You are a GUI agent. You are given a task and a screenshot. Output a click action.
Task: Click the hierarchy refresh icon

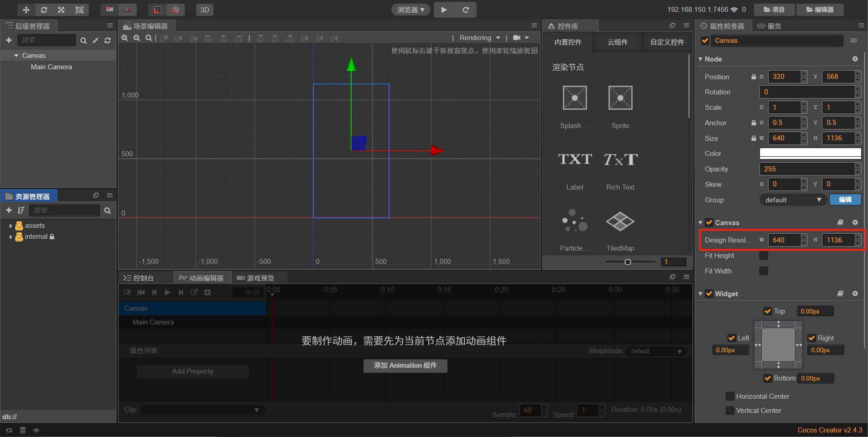pyautogui.click(x=108, y=41)
